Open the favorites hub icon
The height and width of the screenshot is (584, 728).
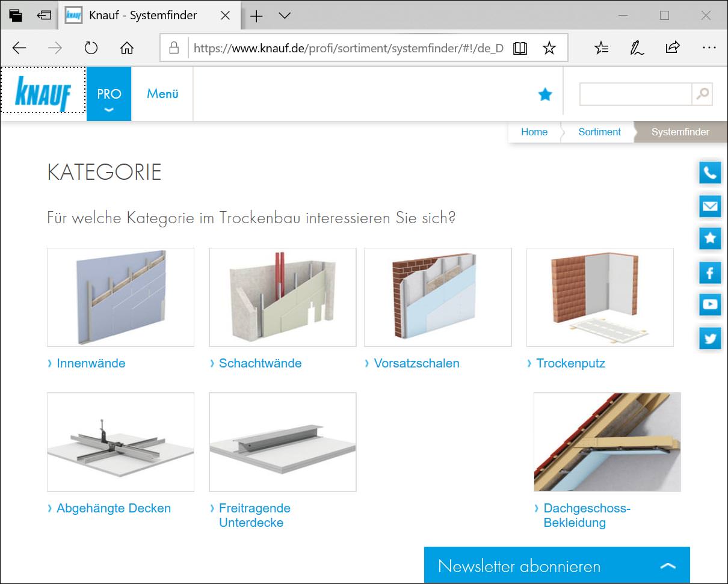(x=601, y=48)
